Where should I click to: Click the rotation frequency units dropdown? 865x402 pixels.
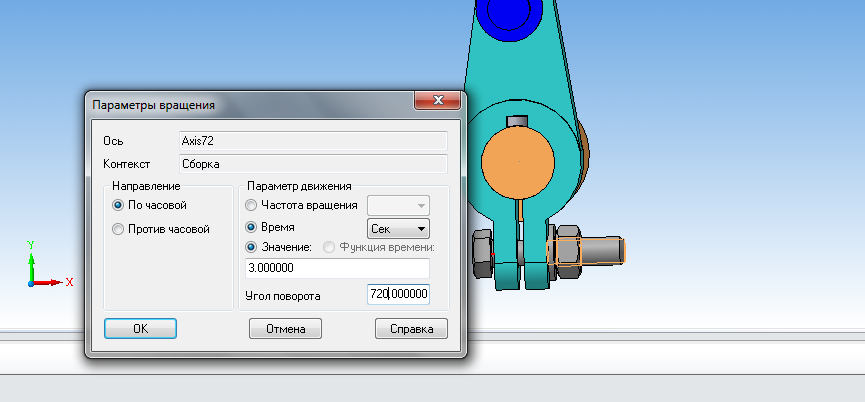pyautogui.click(x=398, y=204)
